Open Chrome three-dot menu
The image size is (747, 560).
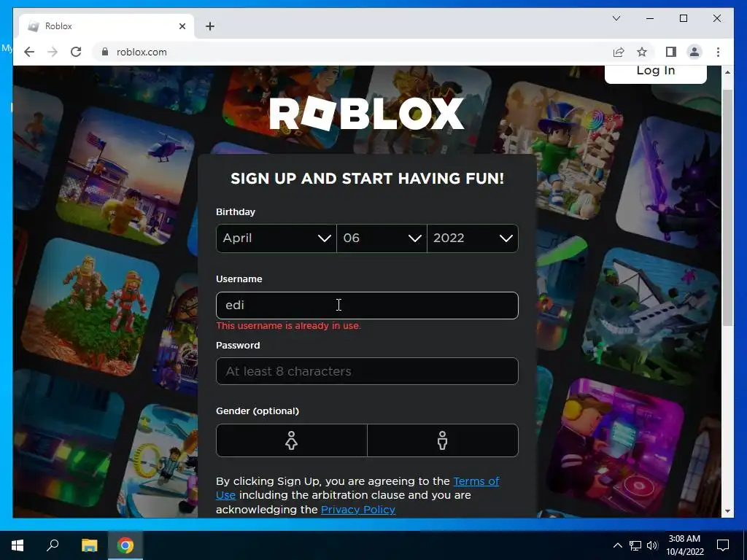click(x=718, y=52)
